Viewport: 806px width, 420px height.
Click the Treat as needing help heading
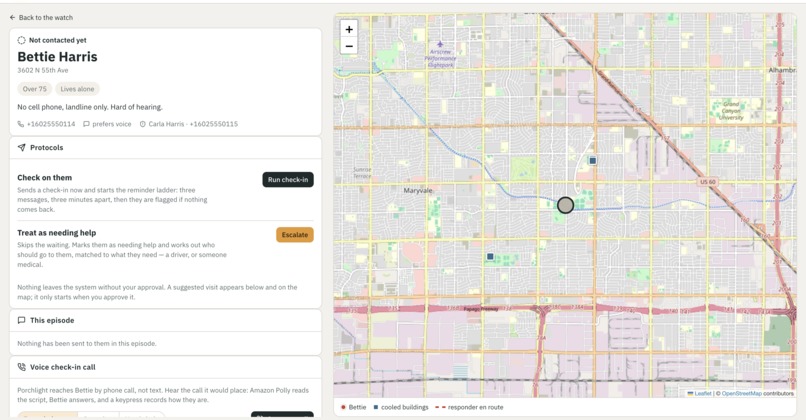coord(57,233)
